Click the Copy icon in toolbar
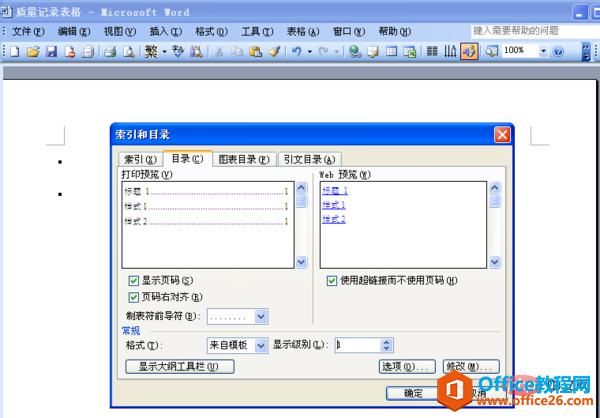 237,51
